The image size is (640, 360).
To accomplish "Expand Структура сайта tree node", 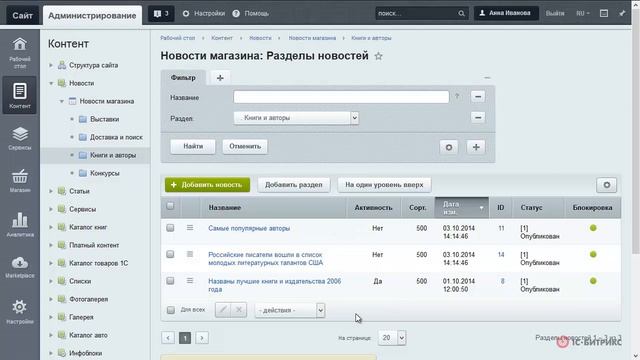I will point(51,65).
